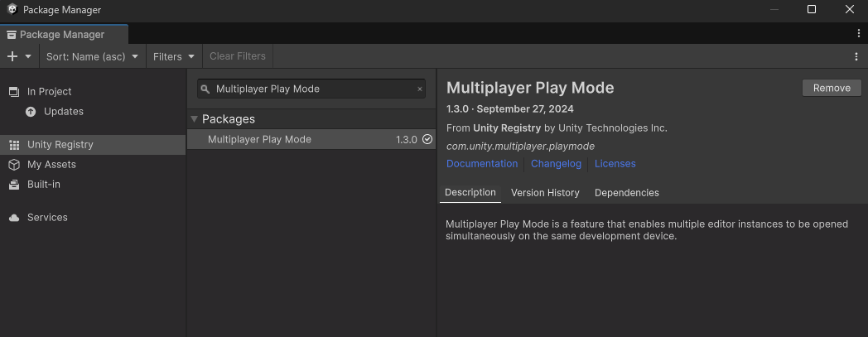Select In Project in sidebar
The height and width of the screenshot is (337, 868).
click(93, 91)
